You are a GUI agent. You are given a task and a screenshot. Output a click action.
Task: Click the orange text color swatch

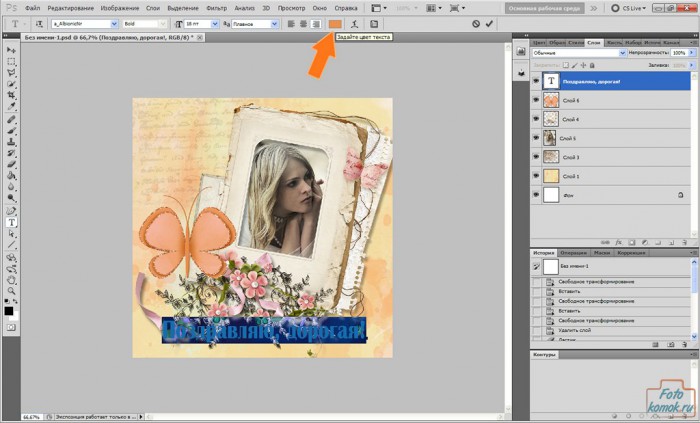tap(335, 23)
